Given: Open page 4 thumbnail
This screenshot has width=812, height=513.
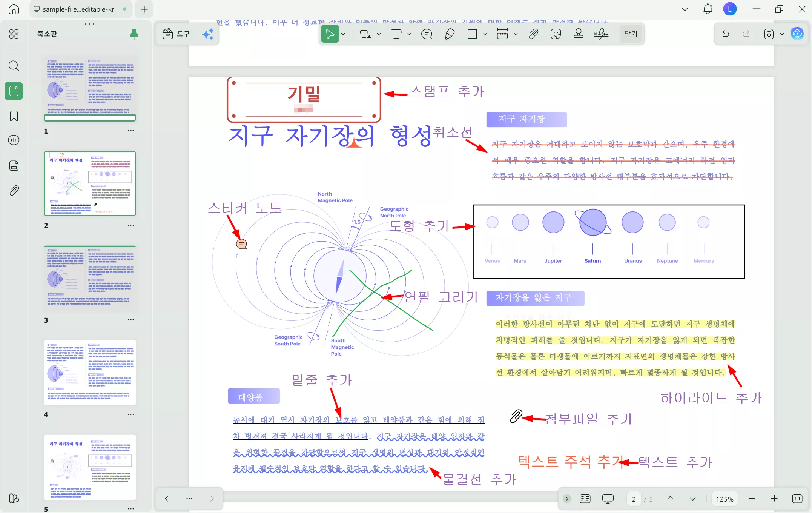Looking at the screenshot, I should pos(90,373).
